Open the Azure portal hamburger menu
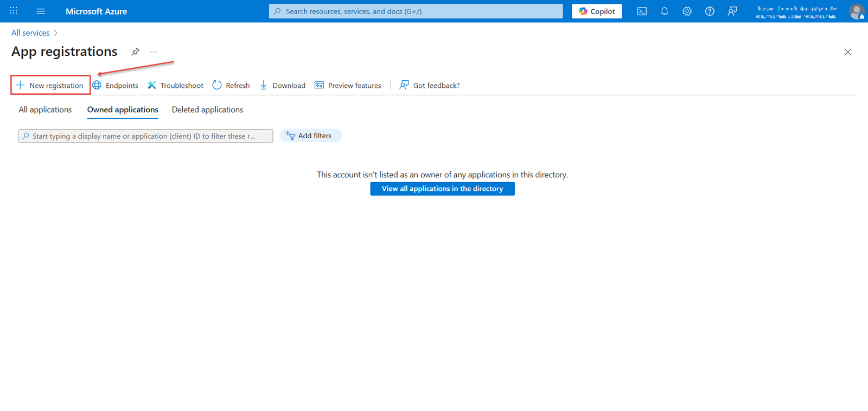The width and height of the screenshot is (868, 411). (x=41, y=11)
